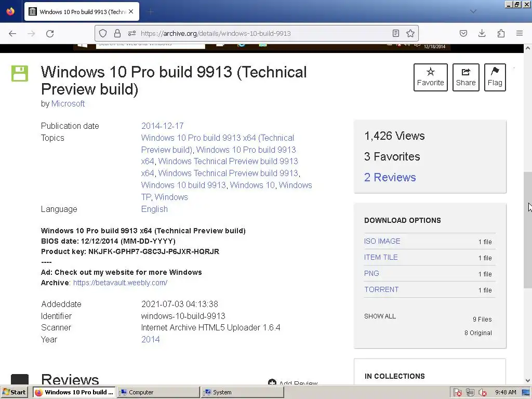This screenshot has height=399, width=532.
Task: Toggle reader view icon
Action: tap(395, 33)
